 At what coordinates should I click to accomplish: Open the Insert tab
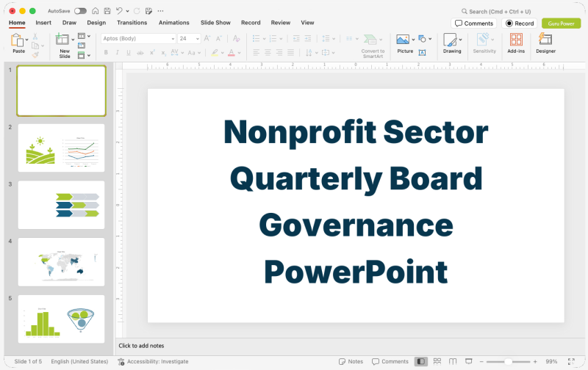(43, 23)
